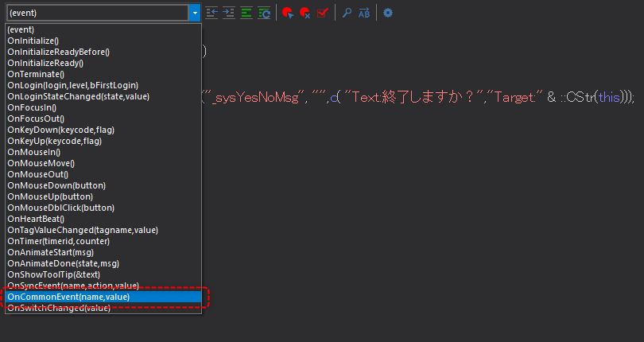The image size is (644, 342).
Task: Choose OnInitializeReady() event
Action: (103, 63)
